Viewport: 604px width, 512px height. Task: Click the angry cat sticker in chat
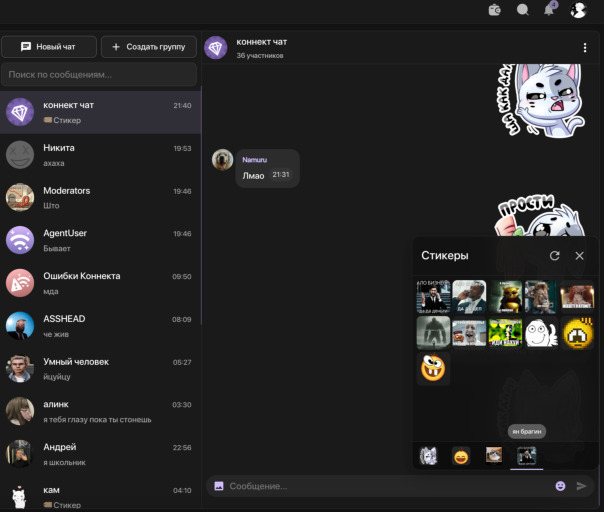(542, 100)
